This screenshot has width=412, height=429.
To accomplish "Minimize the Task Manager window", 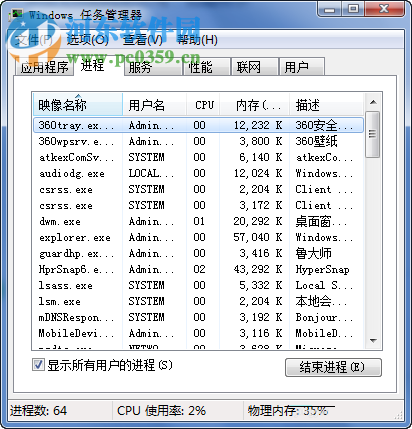I will coord(330,9).
